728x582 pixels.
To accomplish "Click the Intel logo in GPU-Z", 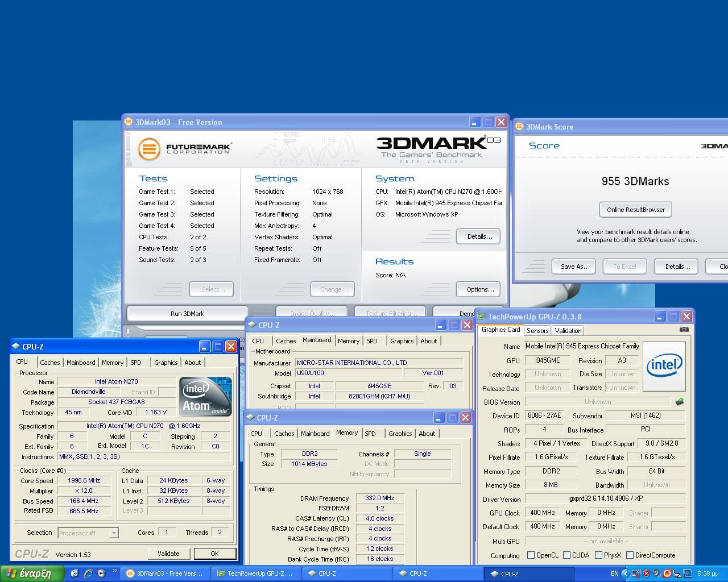I will [x=664, y=365].
